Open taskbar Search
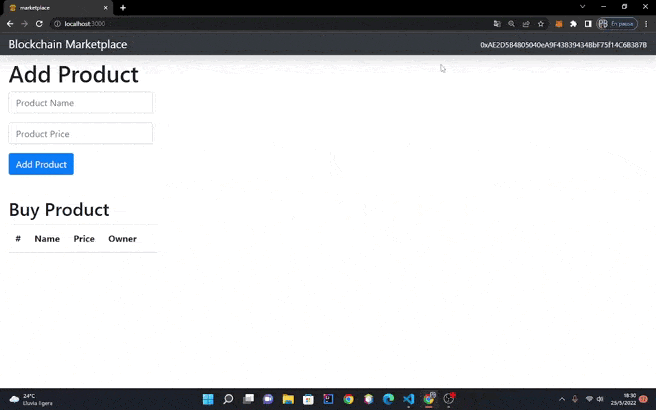The height and width of the screenshot is (410, 656). click(x=228, y=399)
